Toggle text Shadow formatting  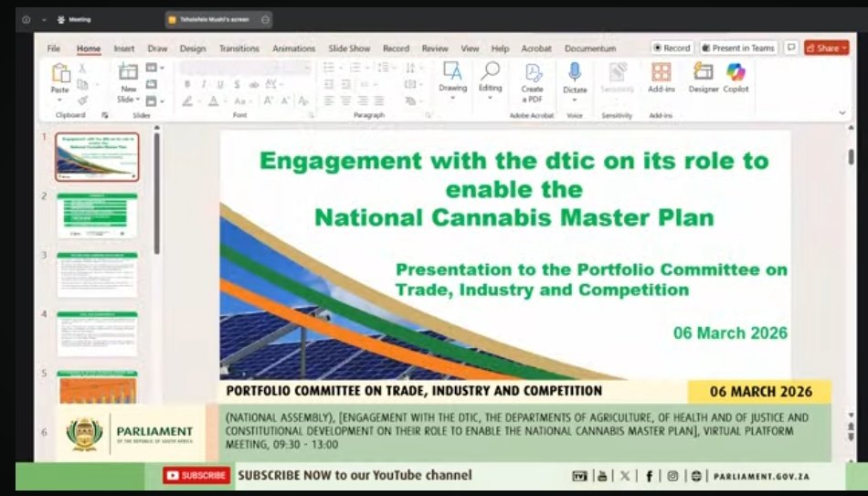click(237, 84)
